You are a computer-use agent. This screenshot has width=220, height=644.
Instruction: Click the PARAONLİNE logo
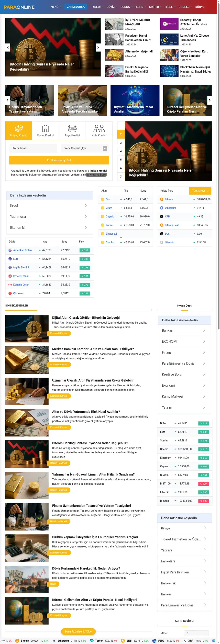[19, 7]
